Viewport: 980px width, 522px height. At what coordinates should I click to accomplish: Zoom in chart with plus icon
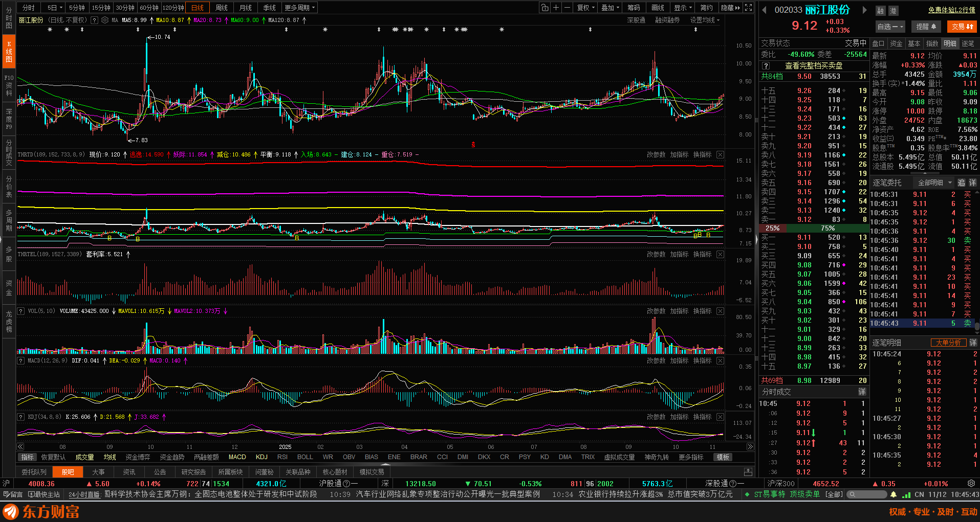556,8
